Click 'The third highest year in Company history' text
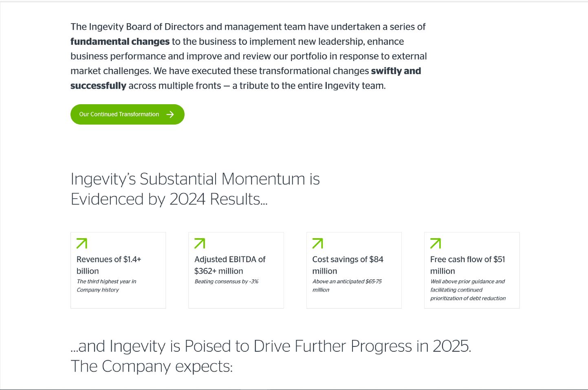Viewport: 588px width, 390px height. 106,285
